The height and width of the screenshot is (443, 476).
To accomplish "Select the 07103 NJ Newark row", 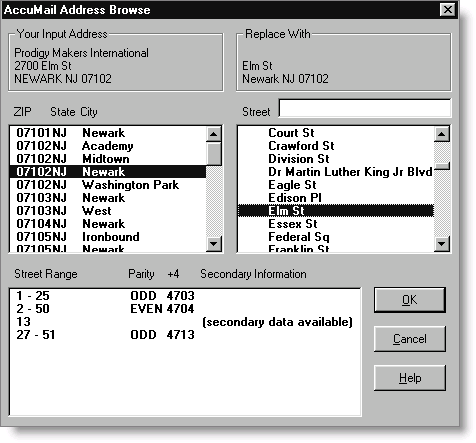I will click(108, 198).
